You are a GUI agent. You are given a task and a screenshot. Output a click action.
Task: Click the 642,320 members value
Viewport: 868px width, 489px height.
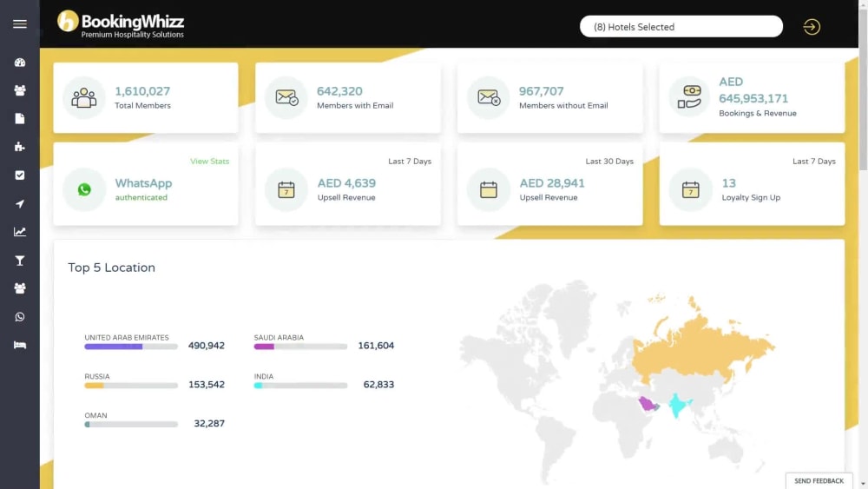[x=339, y=91]
